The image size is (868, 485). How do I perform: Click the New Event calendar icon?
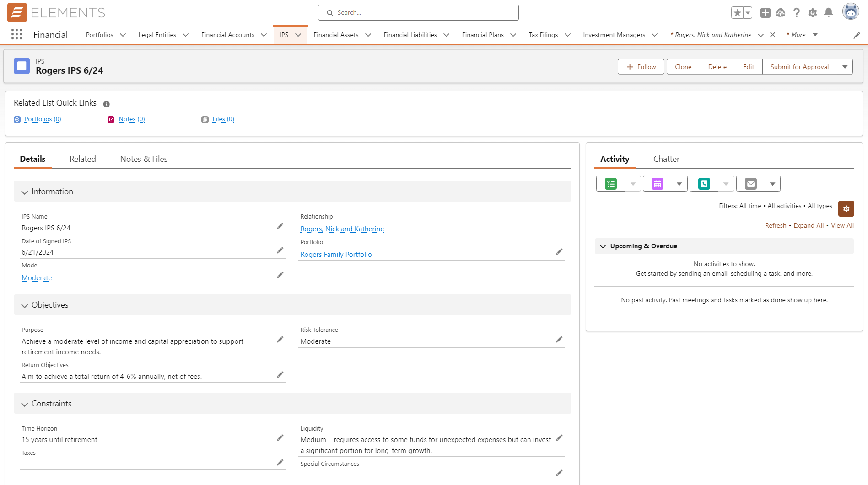pos(657,184)
